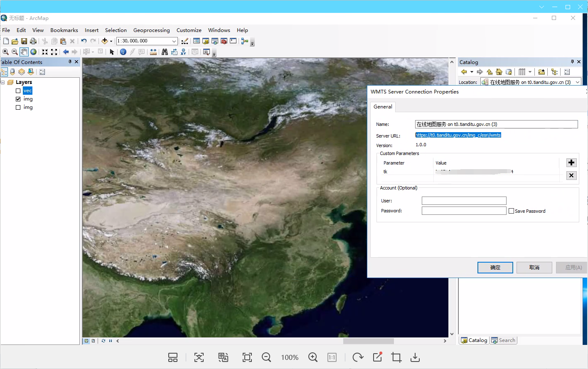Add a custom parameter with plus button
The image size is (588, 369).
[571, 162]
